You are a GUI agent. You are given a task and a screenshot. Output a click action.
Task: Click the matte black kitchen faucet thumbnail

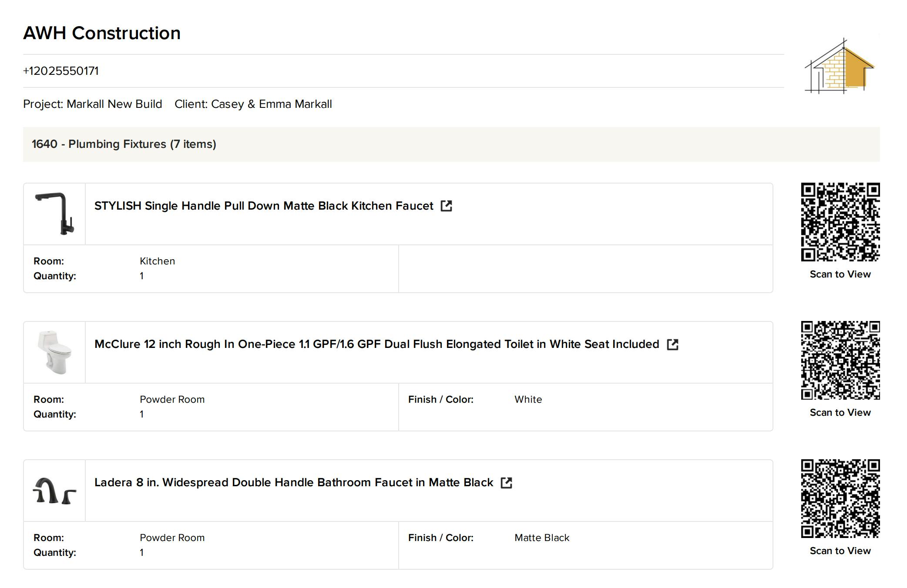point(54,214)
